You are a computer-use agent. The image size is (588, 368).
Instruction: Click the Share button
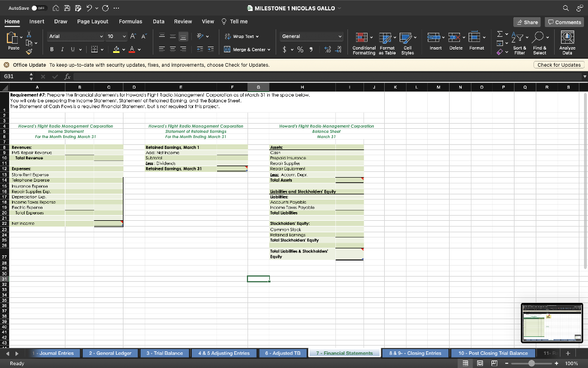[527, 22]
